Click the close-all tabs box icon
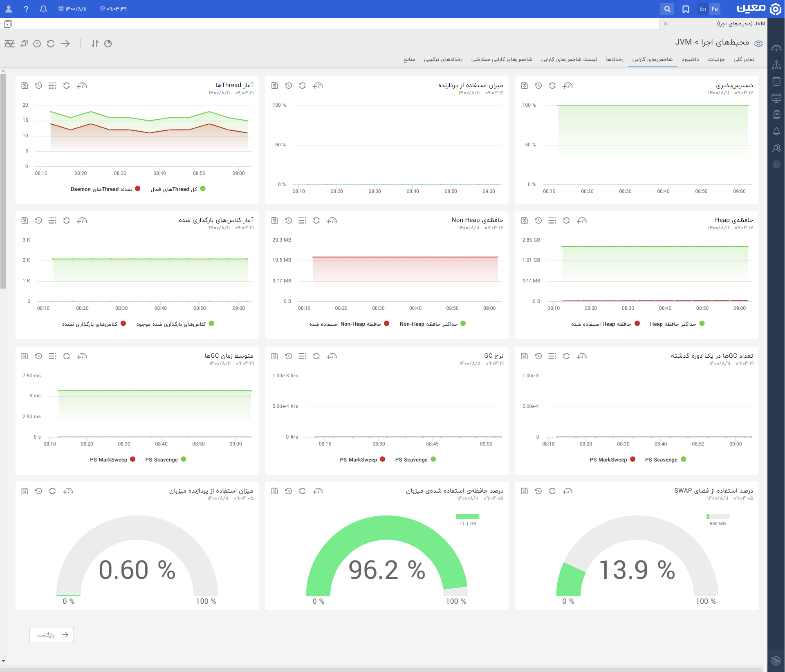Screen dimensions: 785x672 8,24
